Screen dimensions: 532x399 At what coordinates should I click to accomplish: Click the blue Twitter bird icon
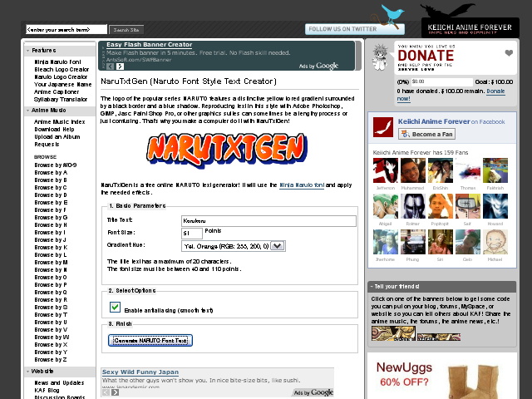coord(389,17)
